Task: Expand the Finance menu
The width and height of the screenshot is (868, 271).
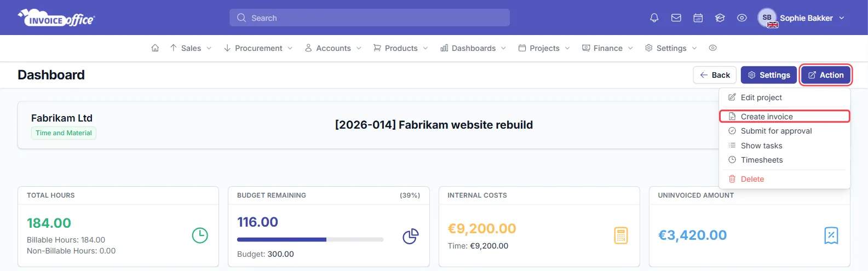Action: tap(607, 48)
